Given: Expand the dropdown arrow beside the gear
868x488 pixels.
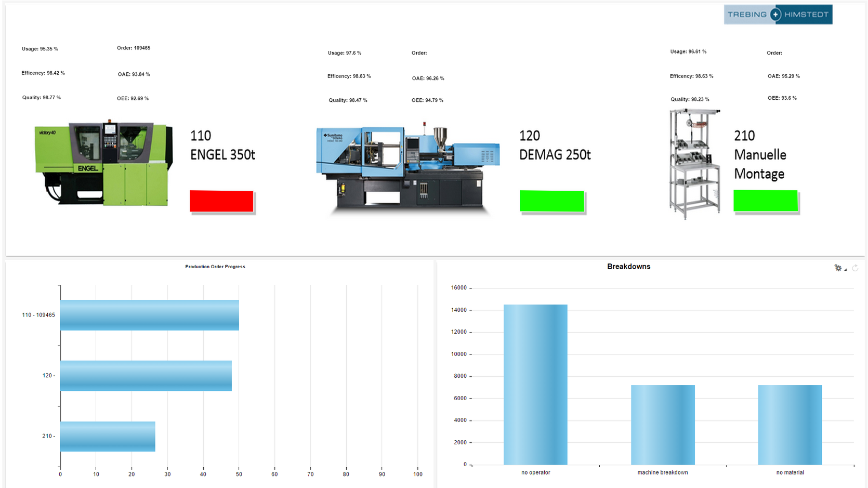Looking at the screenshot, I should (846, 270).
